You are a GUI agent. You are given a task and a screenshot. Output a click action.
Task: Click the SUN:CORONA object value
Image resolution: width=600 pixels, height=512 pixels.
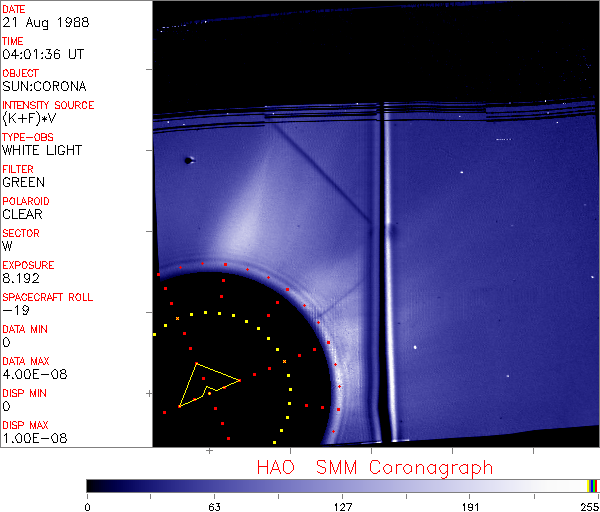coord(43,86)
